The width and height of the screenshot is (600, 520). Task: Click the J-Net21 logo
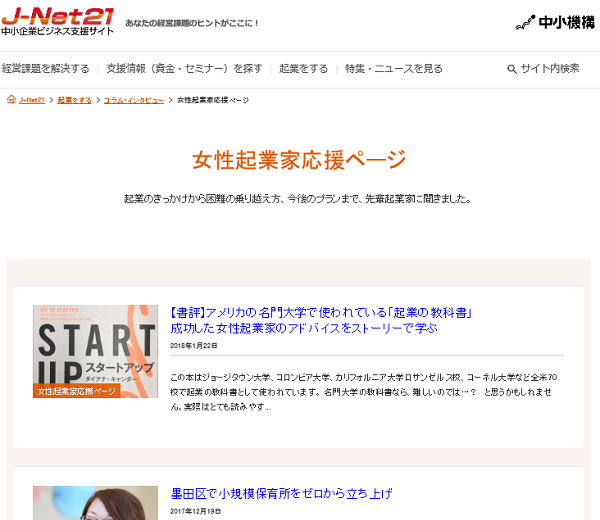(57, 21)
